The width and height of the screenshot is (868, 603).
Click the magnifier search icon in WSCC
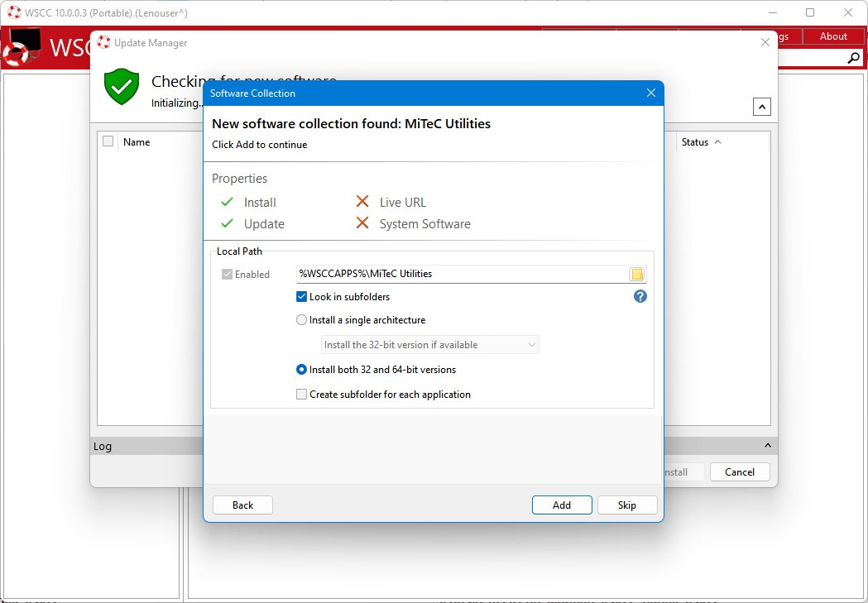[854, 58]
